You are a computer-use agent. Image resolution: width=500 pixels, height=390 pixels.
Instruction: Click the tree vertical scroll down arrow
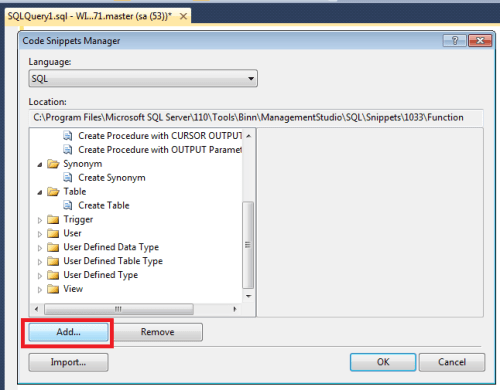coord(248,296)
